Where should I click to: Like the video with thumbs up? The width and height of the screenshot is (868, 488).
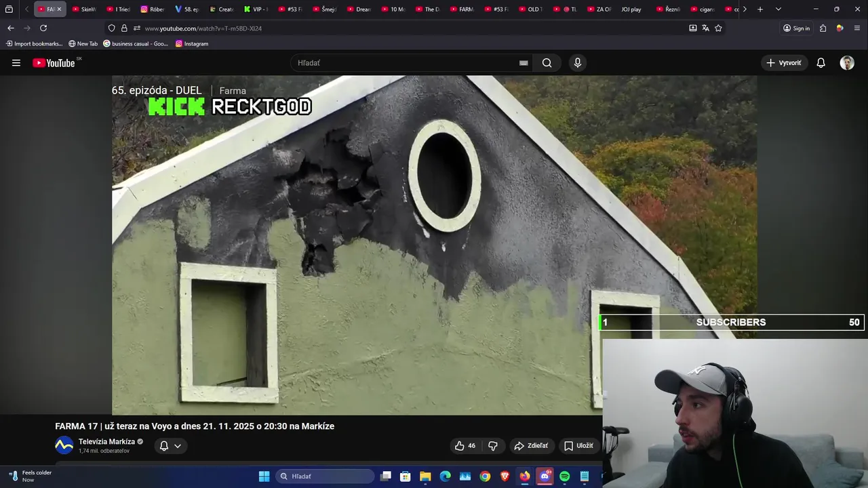465,445
